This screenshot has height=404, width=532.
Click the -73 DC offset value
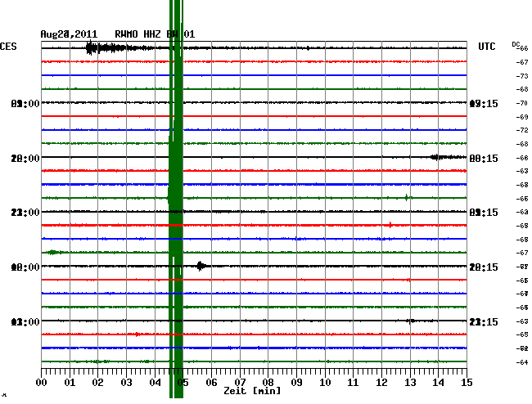coord(522,76)
